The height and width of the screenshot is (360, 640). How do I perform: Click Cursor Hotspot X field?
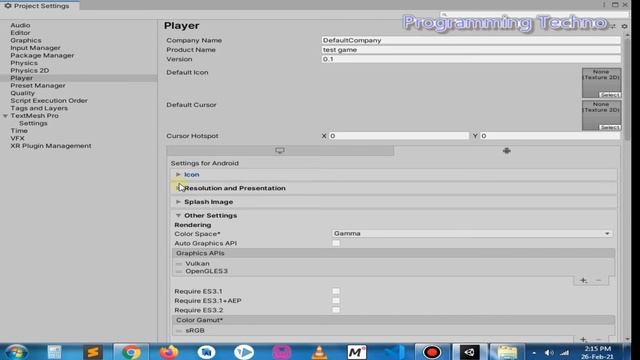point(398,136)
